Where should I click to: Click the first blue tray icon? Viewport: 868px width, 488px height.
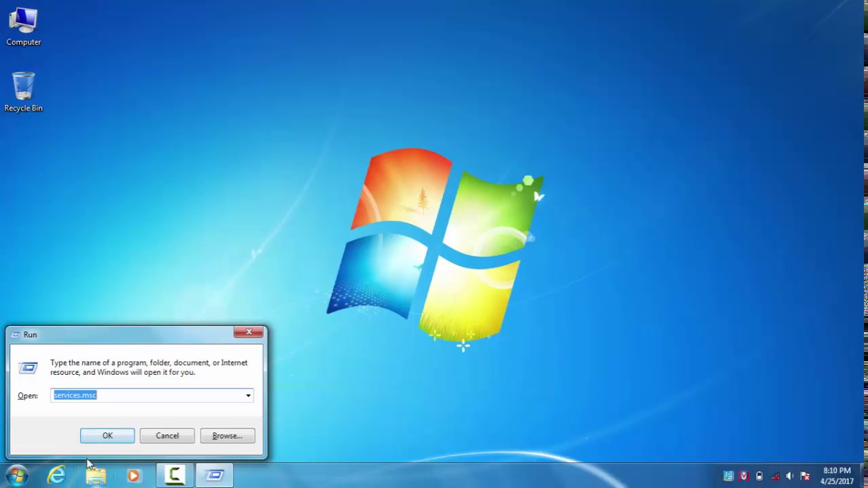(x=728, y=476)
